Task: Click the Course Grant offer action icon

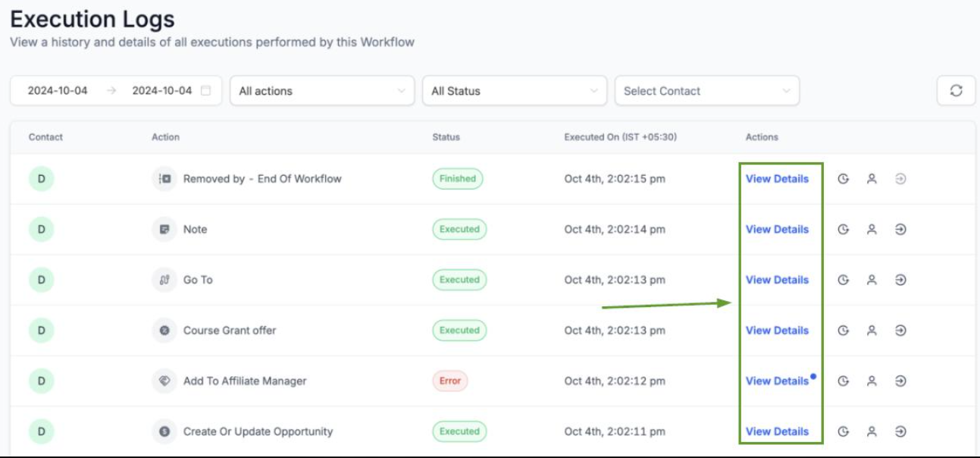Action: click(164, 331)
